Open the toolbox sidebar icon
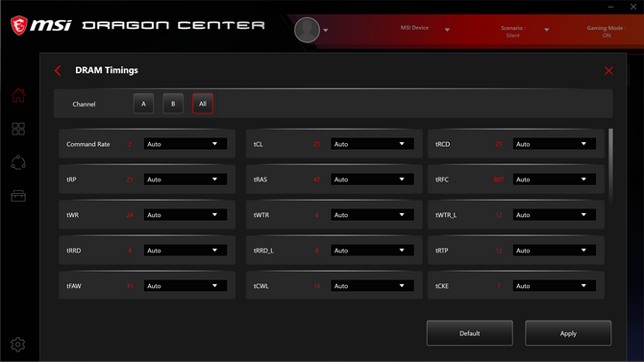 (x=18, y=196)
